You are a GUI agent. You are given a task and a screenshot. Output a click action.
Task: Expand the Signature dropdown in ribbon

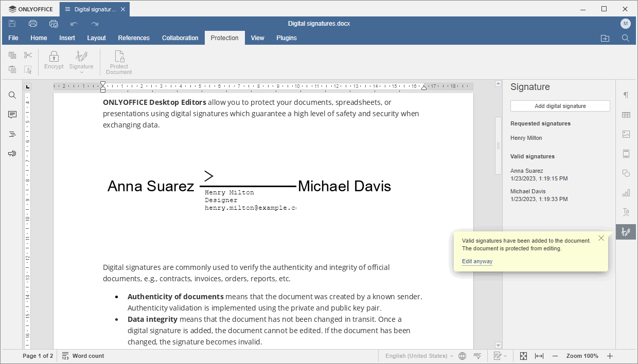click(x=81, y=71)
